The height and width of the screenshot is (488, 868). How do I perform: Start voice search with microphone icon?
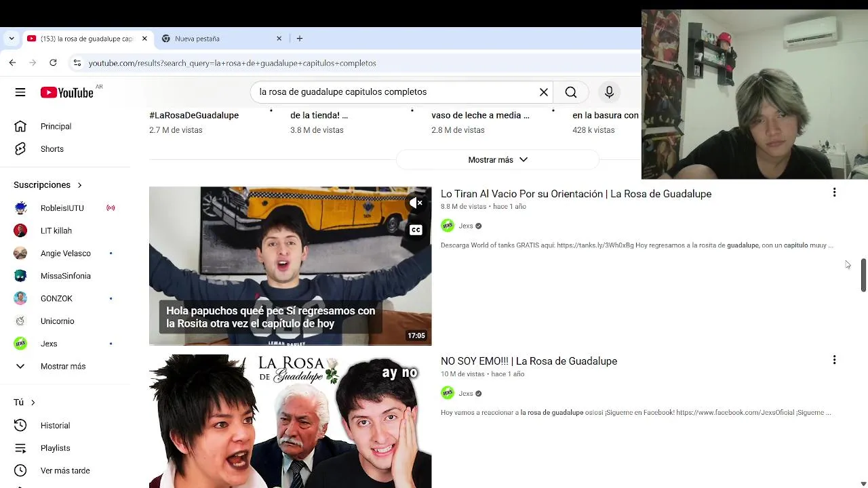click(609, 92)
